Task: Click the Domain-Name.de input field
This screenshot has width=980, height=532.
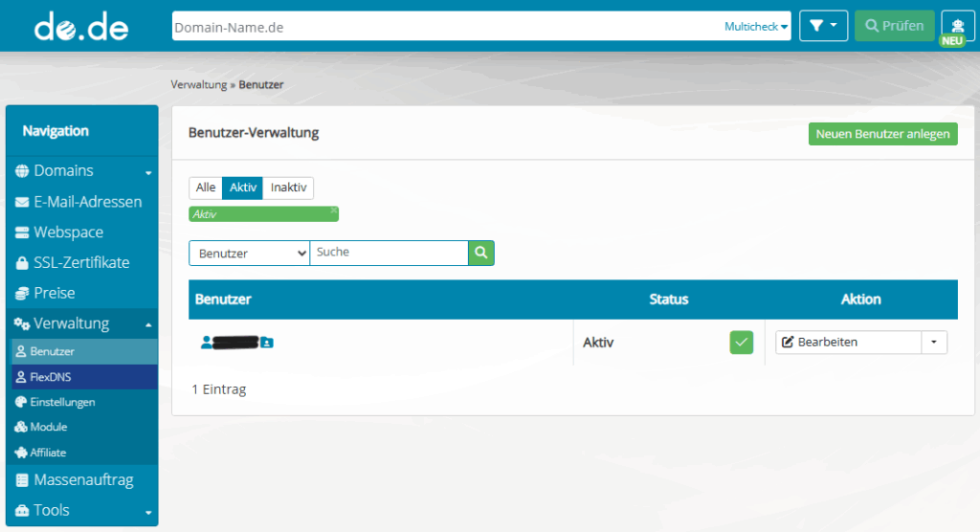Action: coord(445,27)
